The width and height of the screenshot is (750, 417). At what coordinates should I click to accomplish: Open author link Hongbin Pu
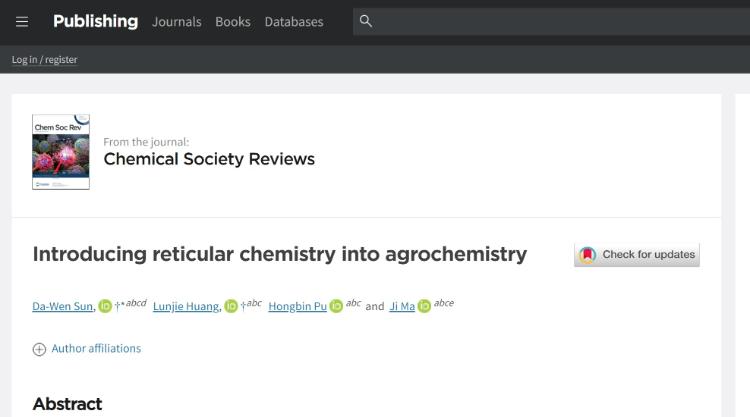[x=297, y=306]
